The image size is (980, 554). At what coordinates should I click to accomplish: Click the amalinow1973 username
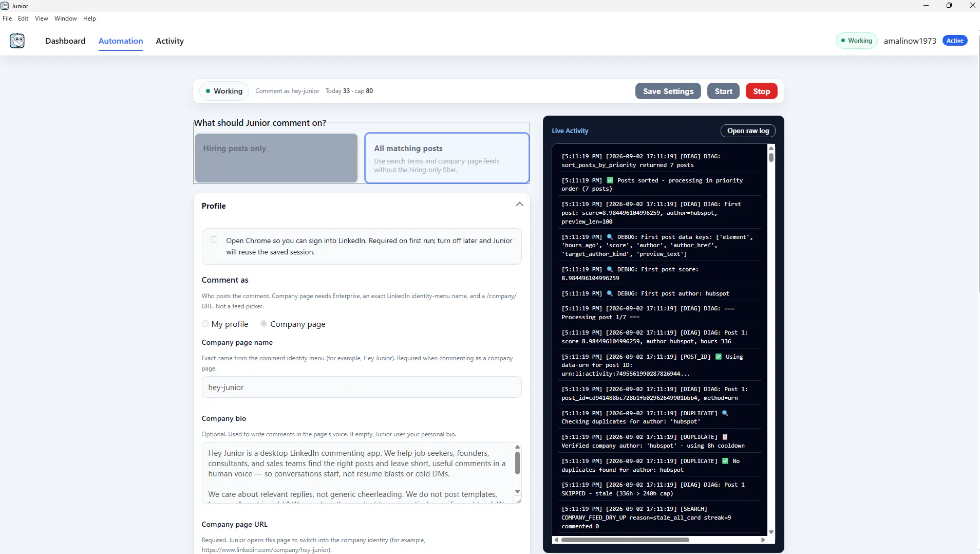coord(910,41)
